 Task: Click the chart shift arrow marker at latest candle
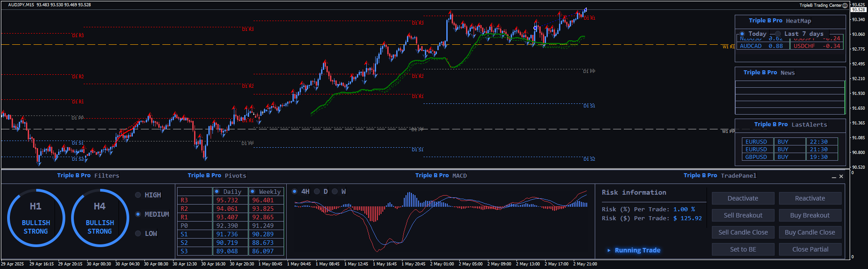click(585, 10)
